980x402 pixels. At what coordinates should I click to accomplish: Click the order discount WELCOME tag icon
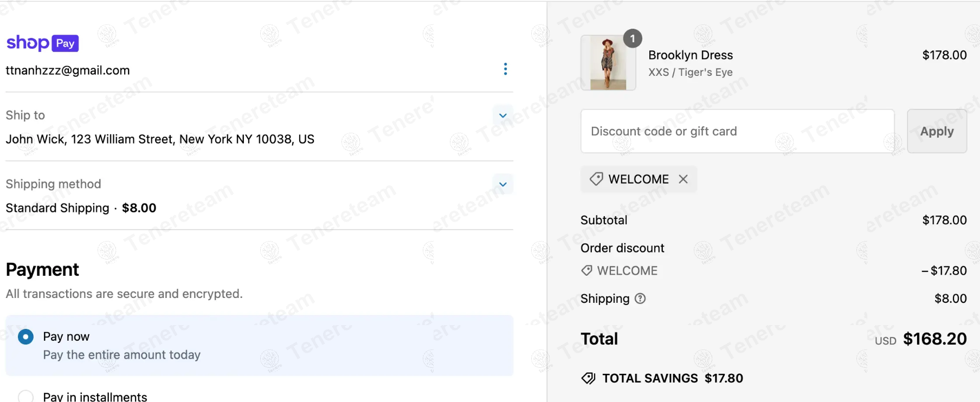point(586,270)
